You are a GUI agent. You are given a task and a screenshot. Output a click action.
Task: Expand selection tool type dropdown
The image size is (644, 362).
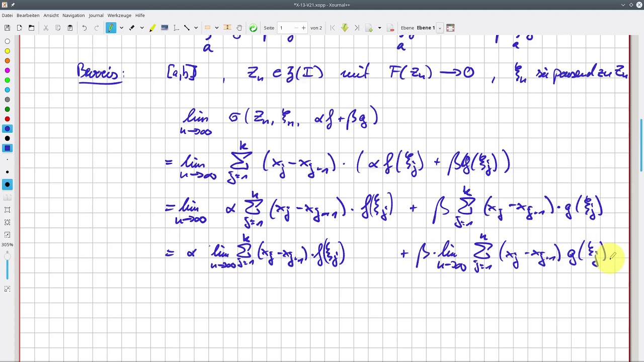tap(216, 28)
